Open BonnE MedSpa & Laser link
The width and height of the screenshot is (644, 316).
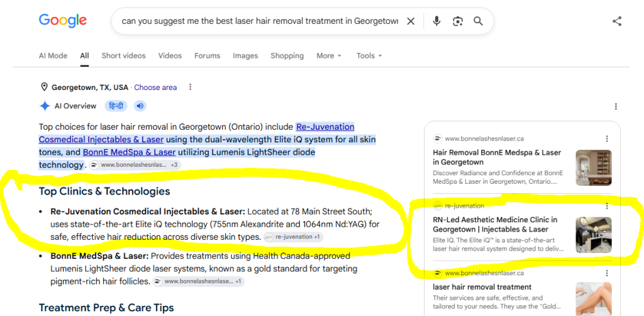pyautogui.click(x=129, y=152)
